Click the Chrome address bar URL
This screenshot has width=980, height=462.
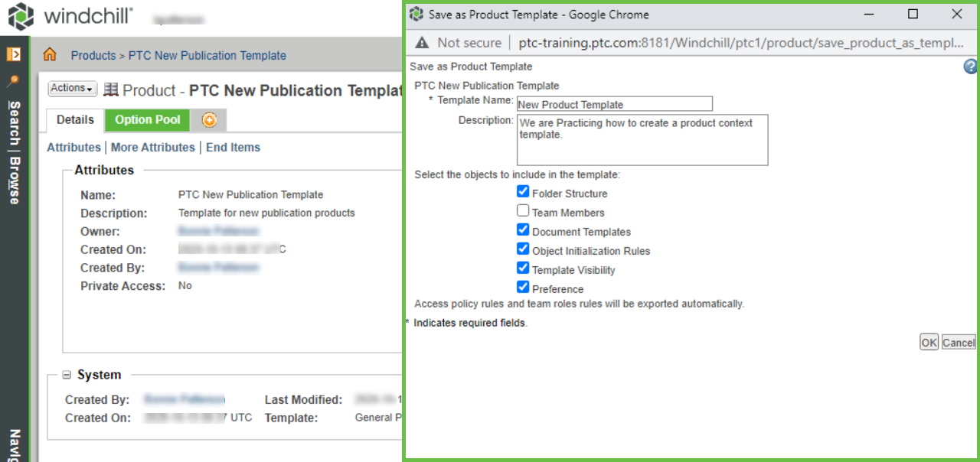click(x=741, y=43)
